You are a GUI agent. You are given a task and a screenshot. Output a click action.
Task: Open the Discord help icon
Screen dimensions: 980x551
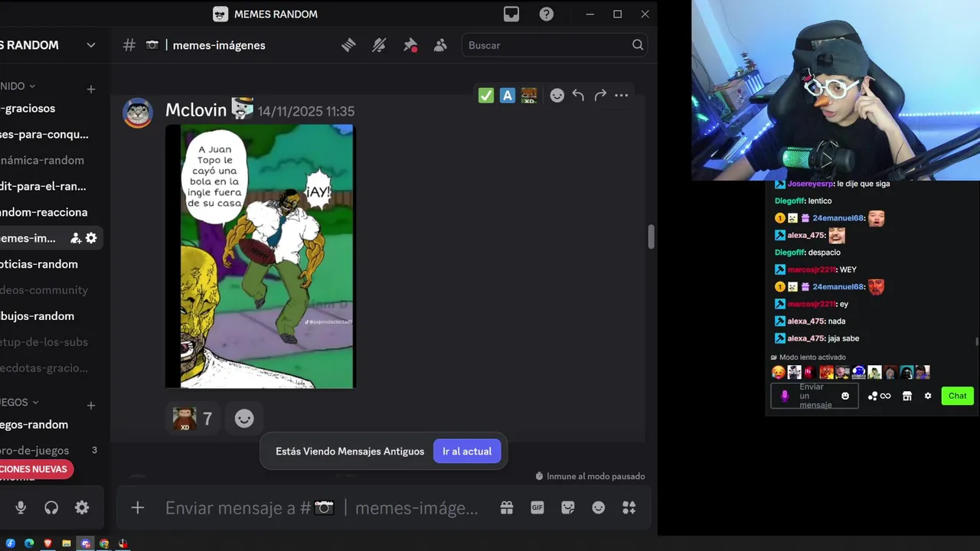(546, 14)
